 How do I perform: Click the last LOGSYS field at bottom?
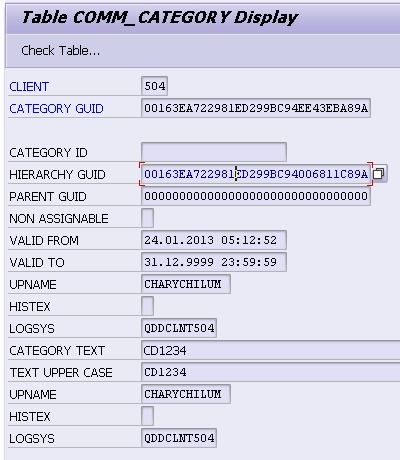click(179, 438)
